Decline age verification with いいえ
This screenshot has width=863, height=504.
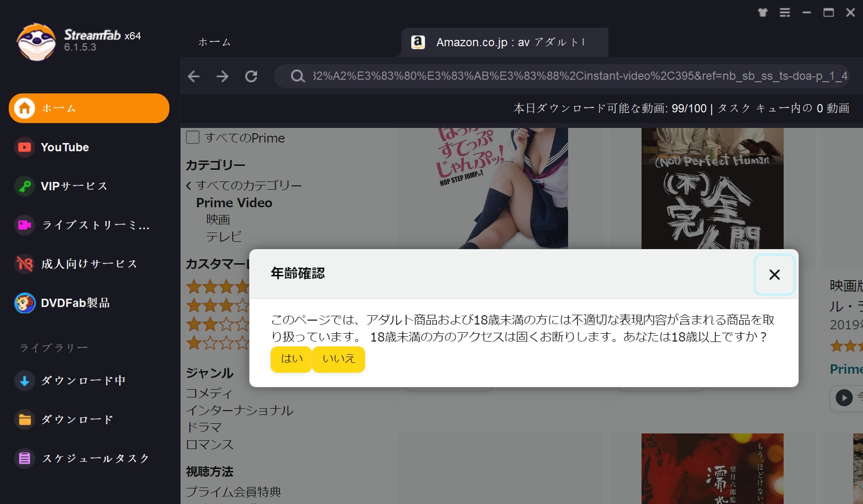point(338,359)
